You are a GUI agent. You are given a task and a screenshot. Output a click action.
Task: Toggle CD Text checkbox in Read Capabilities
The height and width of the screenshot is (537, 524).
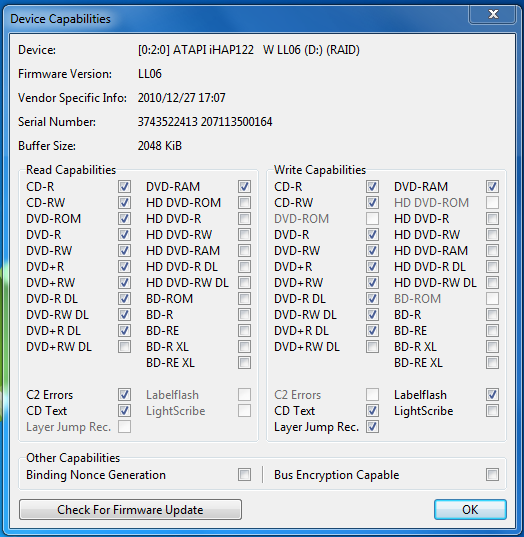point(124,411)
